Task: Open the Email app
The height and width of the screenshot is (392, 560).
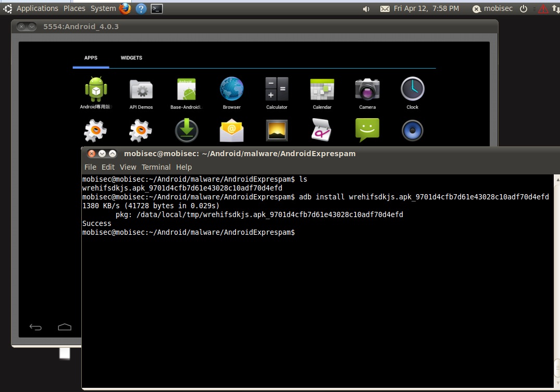Action: [x=231, y=130]
